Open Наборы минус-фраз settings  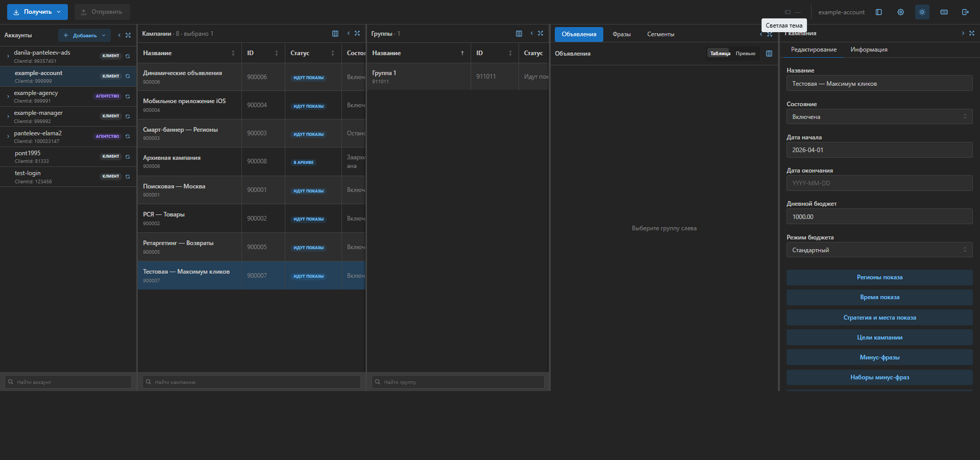[879, 377]
